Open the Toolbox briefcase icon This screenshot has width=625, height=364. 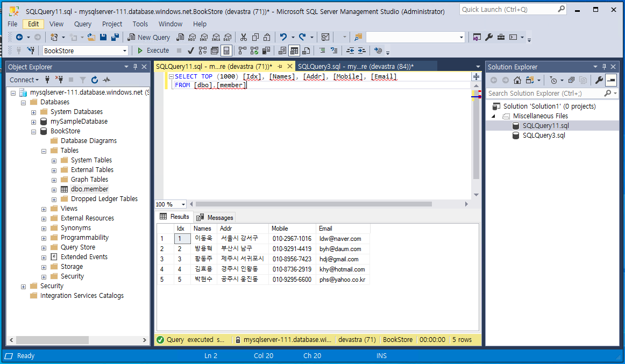click(x=501, y=38)
